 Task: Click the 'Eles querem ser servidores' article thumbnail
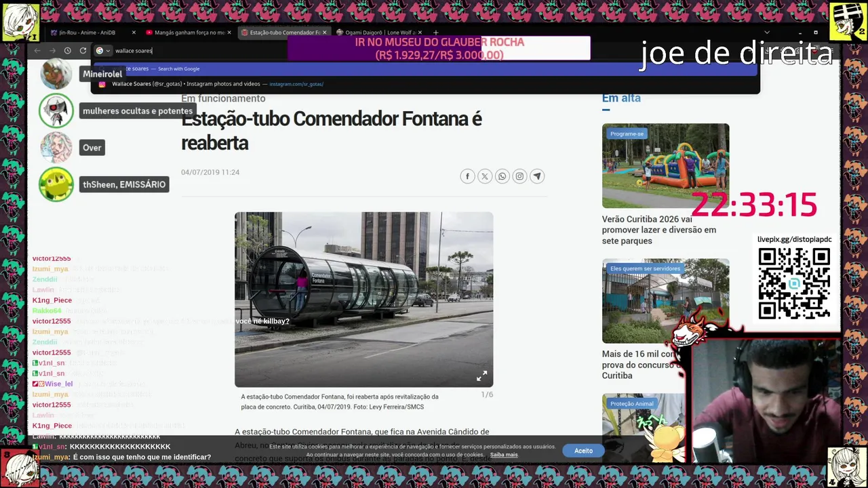pyautogui.click(x=665, y=301)
